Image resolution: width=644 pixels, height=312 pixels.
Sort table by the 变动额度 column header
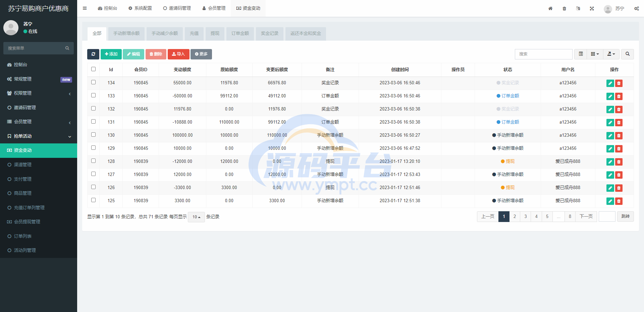coord(182,70)
